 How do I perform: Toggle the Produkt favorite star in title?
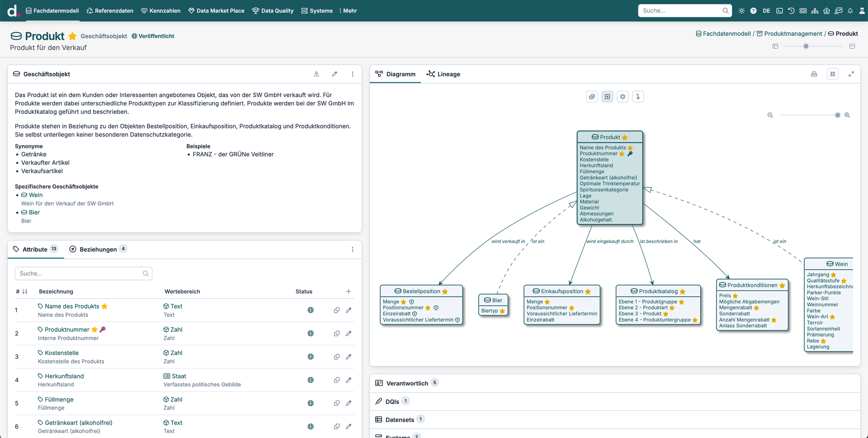click(72, 36)
